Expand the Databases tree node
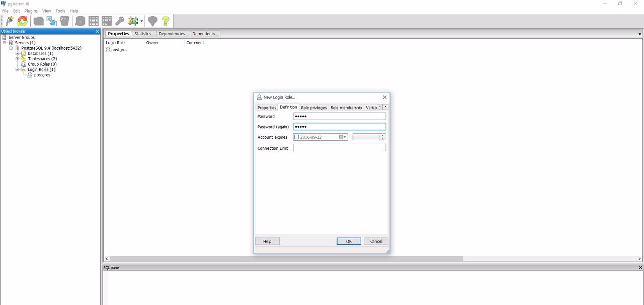 pyautogui.click(x=17, y=53)
